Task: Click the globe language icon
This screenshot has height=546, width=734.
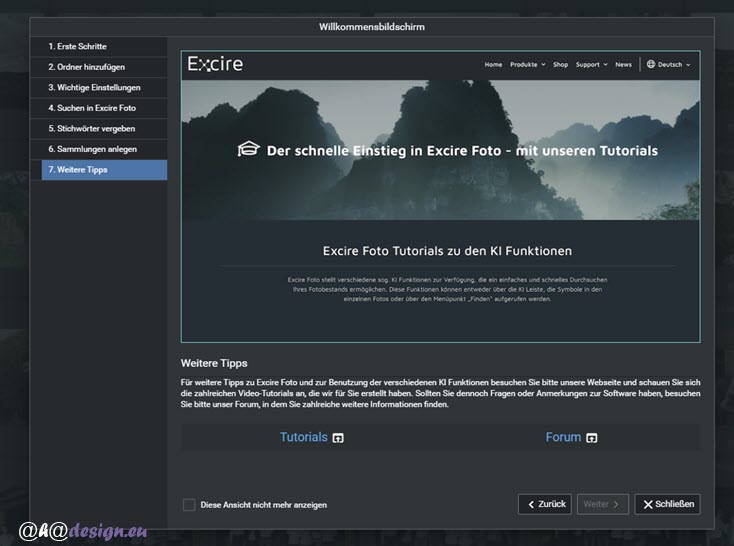Action: pos(651,64)
